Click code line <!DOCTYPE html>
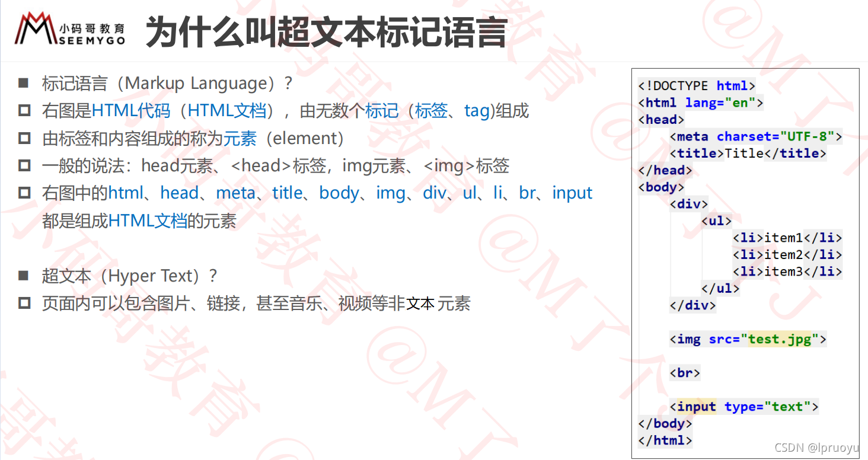The width and height of the screenshot is (868, 460). pos(697,86)
